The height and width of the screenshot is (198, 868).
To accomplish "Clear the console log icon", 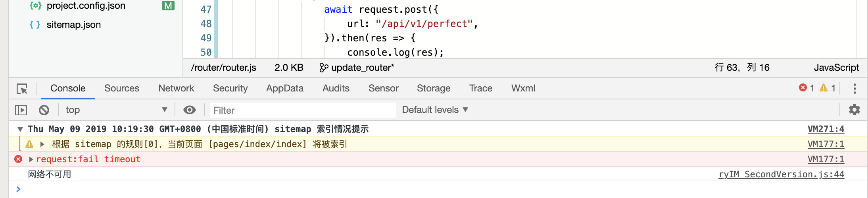I will point(44,110).
